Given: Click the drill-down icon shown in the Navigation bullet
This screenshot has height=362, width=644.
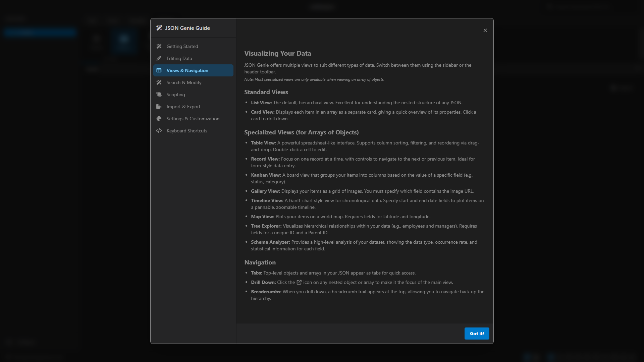Looking at the screenshot, I should coord(299,282).
